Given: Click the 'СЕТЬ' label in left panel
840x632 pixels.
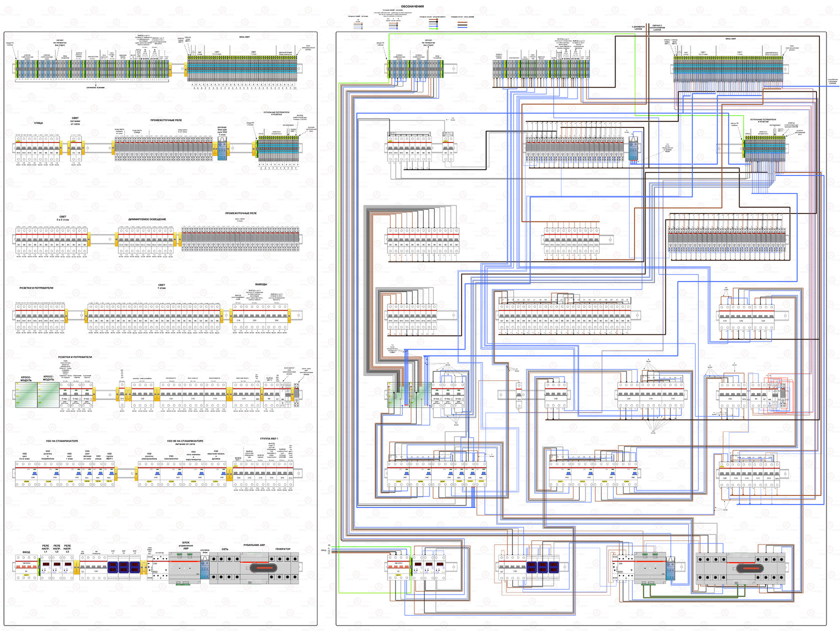Looking at the screenshot, I should [225, 549].
